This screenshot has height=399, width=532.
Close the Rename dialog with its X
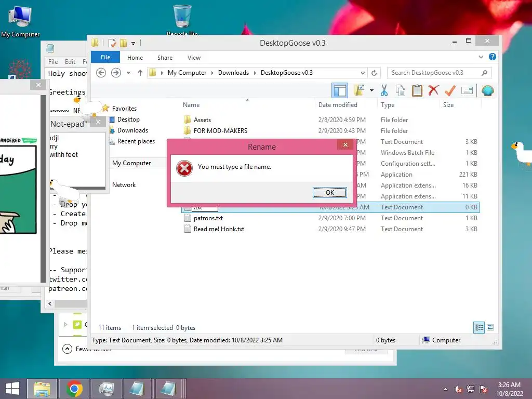point(345,145)
